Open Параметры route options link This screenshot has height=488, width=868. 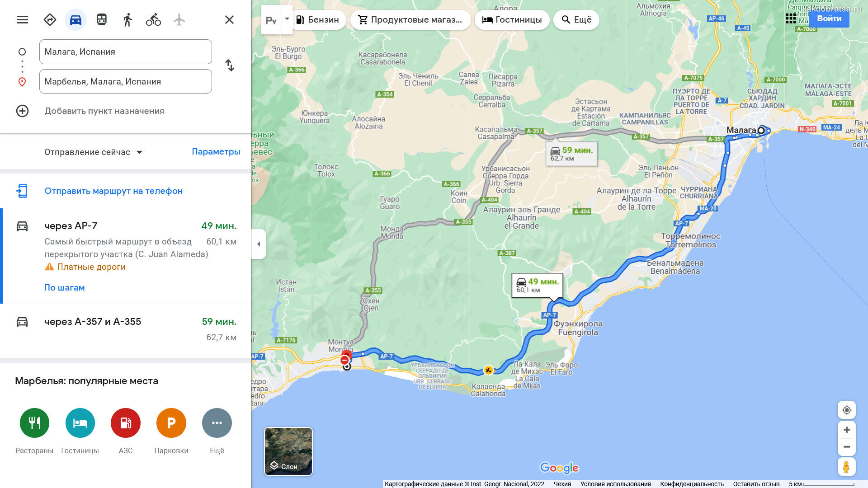click(216, 152)
